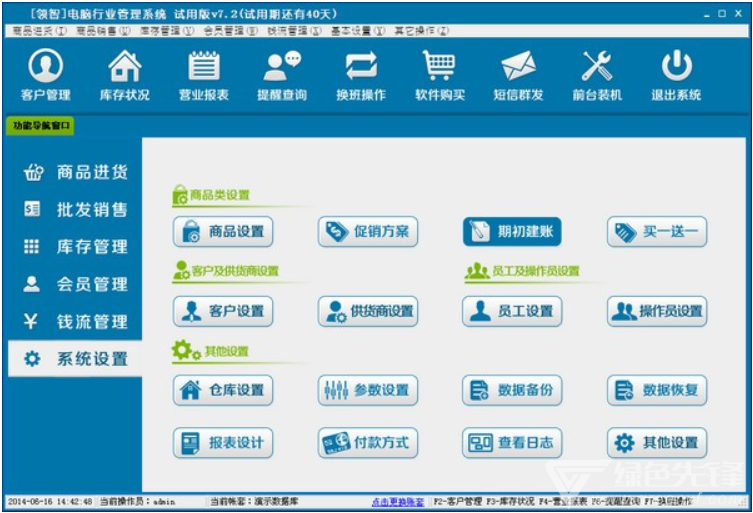
Task: Select 商品进货 in the left sidebar
Action: click(75, 172)
